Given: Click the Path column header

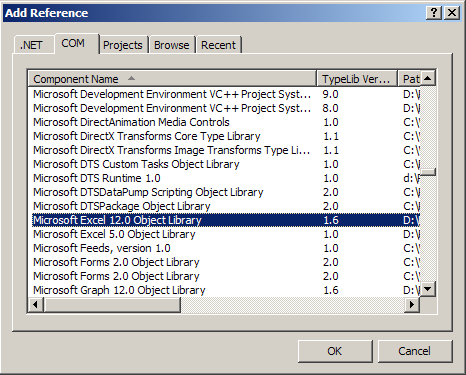Looking at the screenshot, I should point(409,79).
